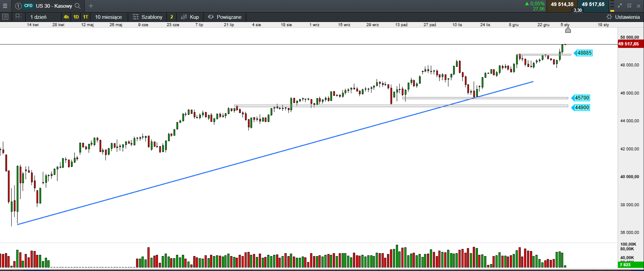644x271 pixels.
Task: Click the Szablony sliders icon
Action: (136, 17)
